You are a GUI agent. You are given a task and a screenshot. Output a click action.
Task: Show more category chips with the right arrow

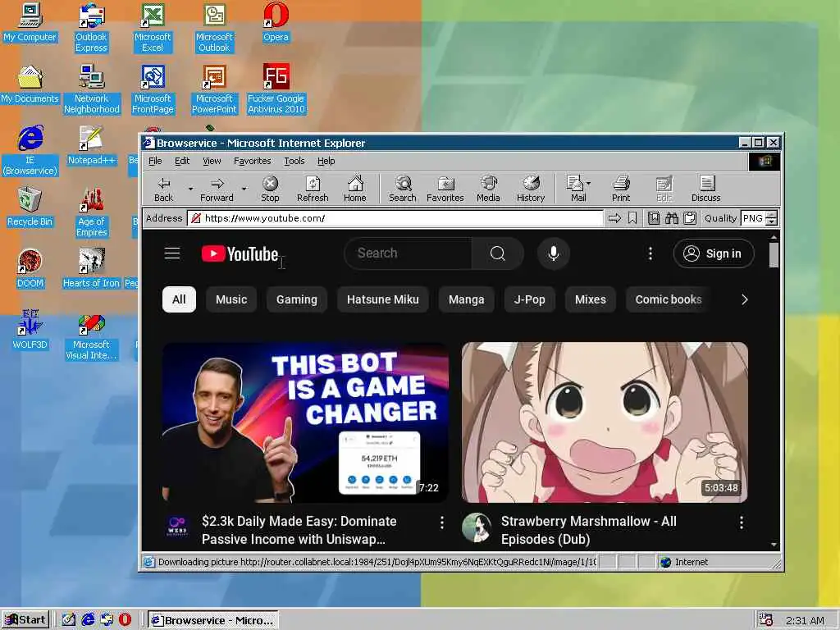tap(744, 299)
